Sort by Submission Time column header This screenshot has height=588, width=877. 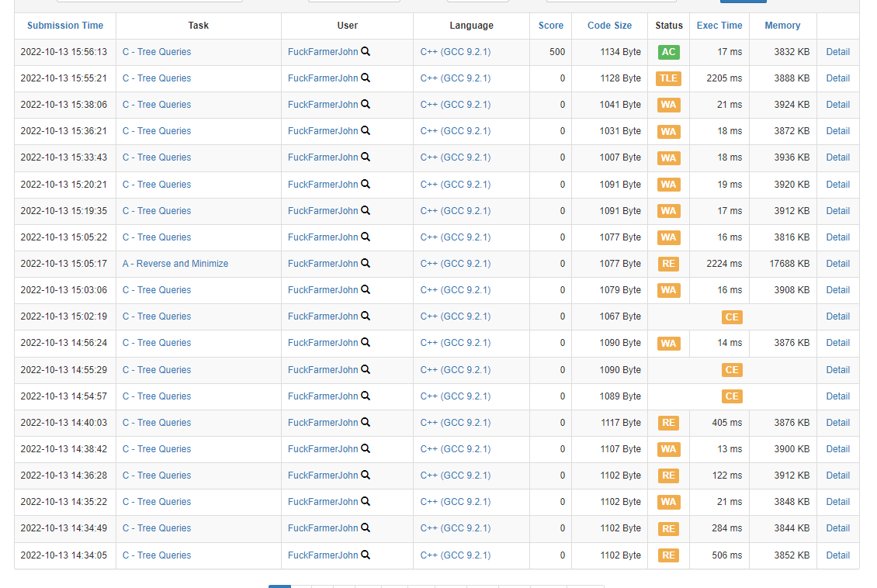(x=65, y=25)
